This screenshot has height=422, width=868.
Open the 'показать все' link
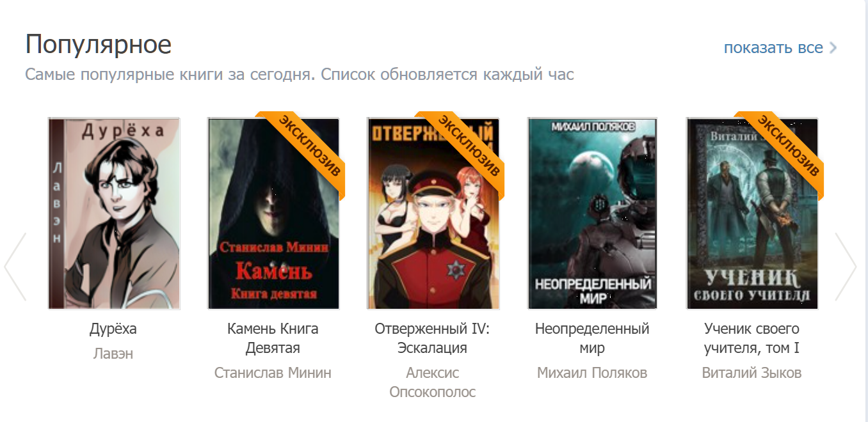773,48
